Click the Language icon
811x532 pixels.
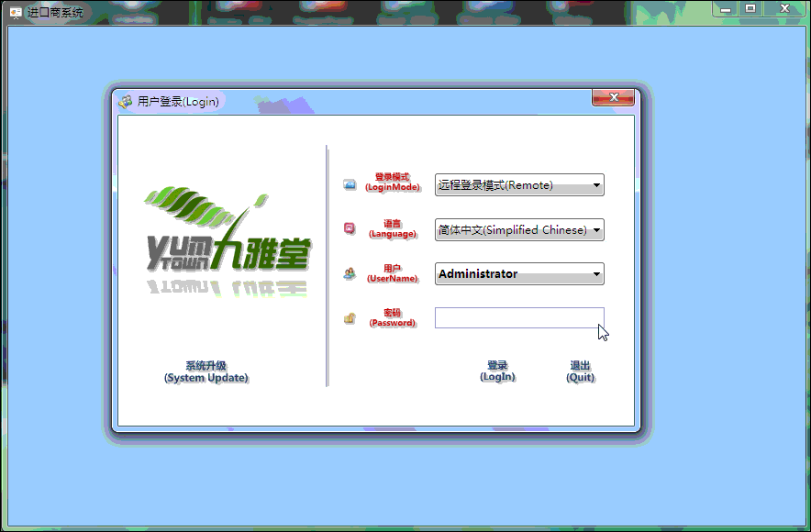tap(350, 228)
